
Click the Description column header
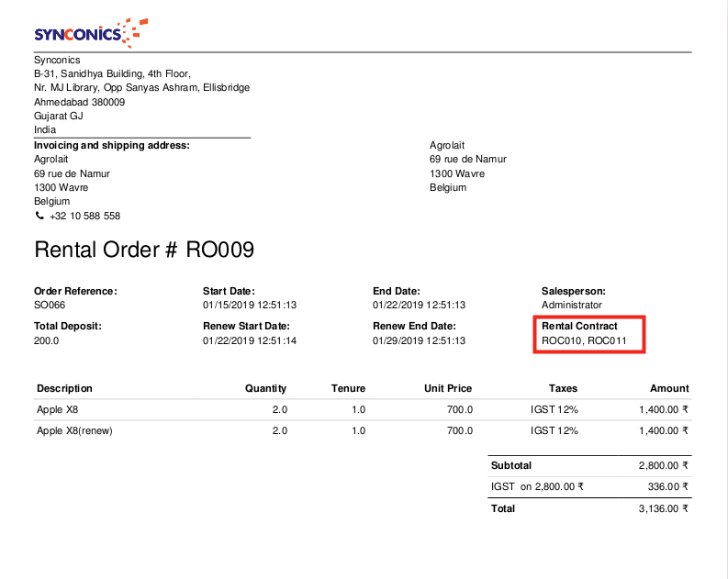click(x=64, y=388)
